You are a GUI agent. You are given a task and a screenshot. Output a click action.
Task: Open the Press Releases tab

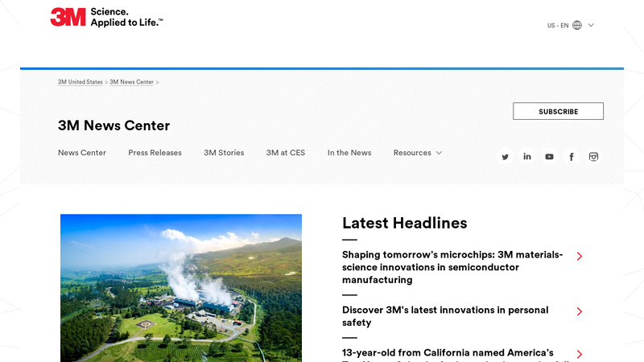(155, 153)
